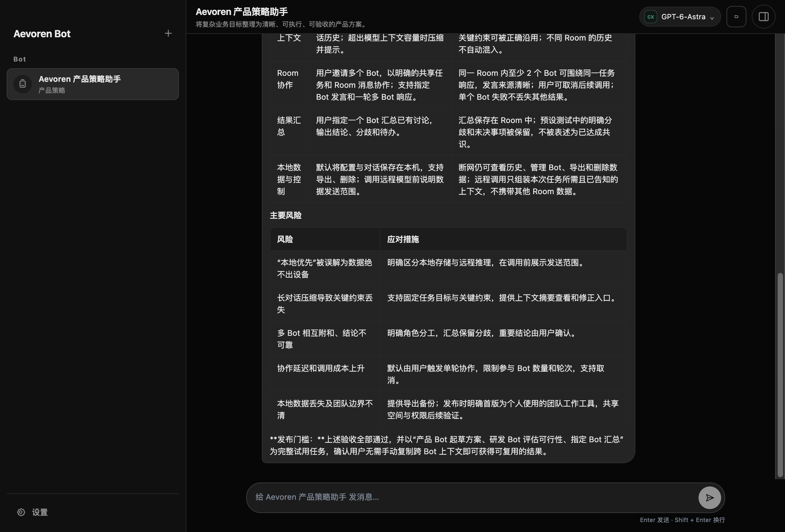
Task: Click the 发布门槛 closing paragraph
Action: click(x=446, y=445)
